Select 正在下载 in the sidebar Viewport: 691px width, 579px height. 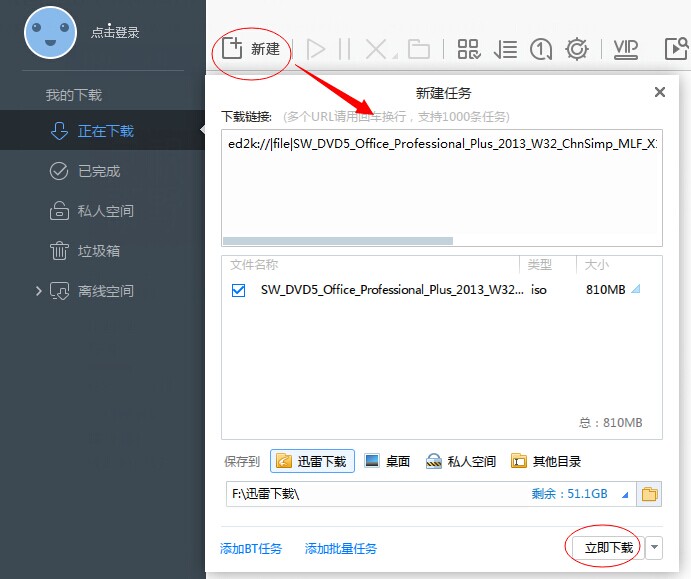coord(102,130)
